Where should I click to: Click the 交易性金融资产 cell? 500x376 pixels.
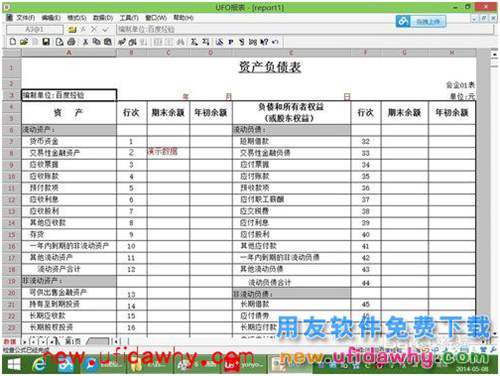click(69, 153)
